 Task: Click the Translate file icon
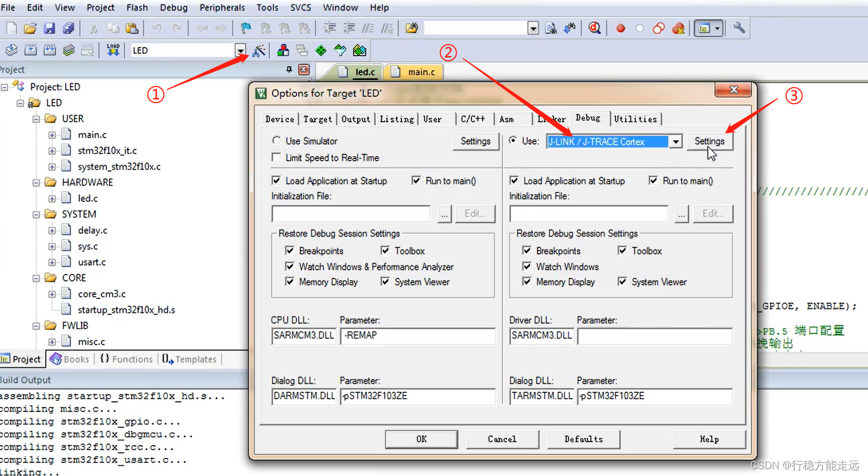11,50
